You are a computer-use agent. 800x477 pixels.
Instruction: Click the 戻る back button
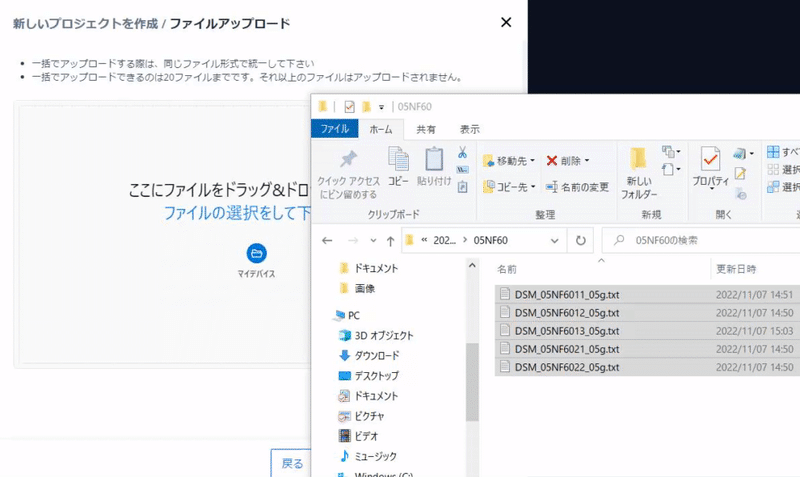click(x=291, y=463)
